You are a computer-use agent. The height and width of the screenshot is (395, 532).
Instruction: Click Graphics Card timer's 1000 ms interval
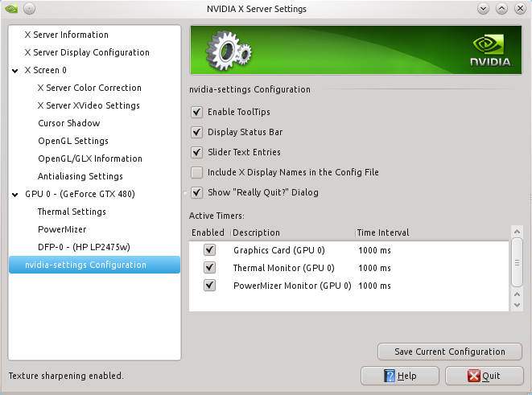pos(374,250)
